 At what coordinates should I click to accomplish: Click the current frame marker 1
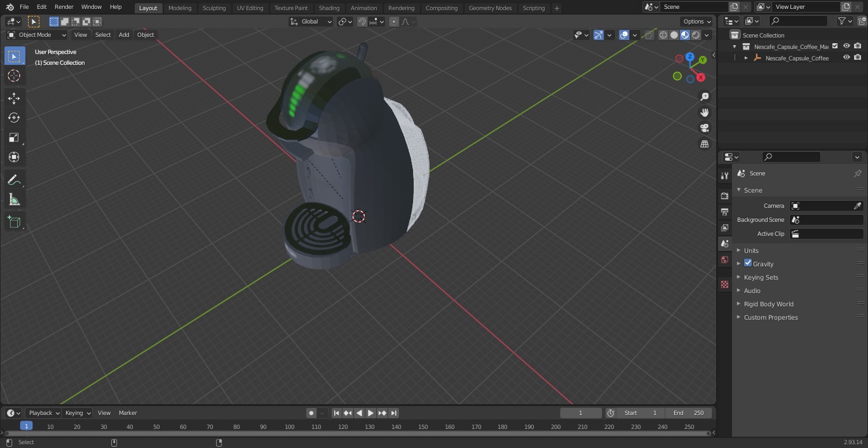pyautogui.click(x=26, y=426)
